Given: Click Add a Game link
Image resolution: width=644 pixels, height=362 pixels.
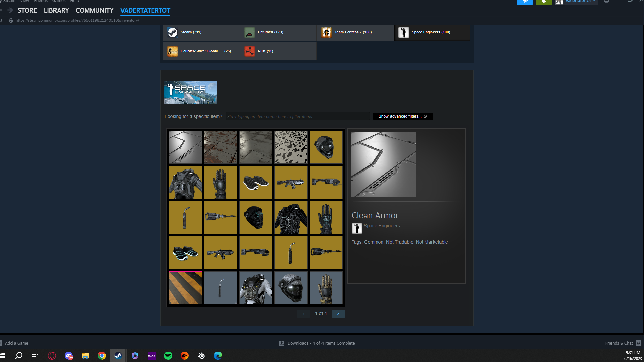Looking at the screenshot, I should click(16, 343).
